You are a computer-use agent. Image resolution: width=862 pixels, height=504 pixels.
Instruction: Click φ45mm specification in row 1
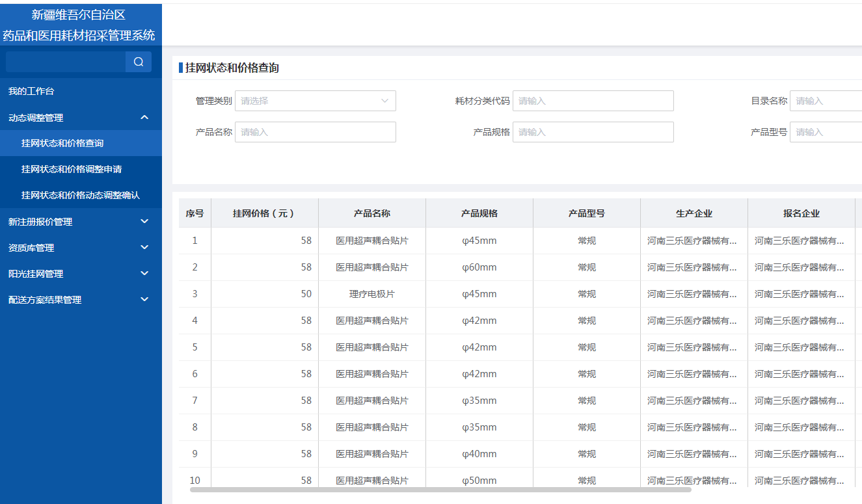pyautogui.click(x=479, y=241)
